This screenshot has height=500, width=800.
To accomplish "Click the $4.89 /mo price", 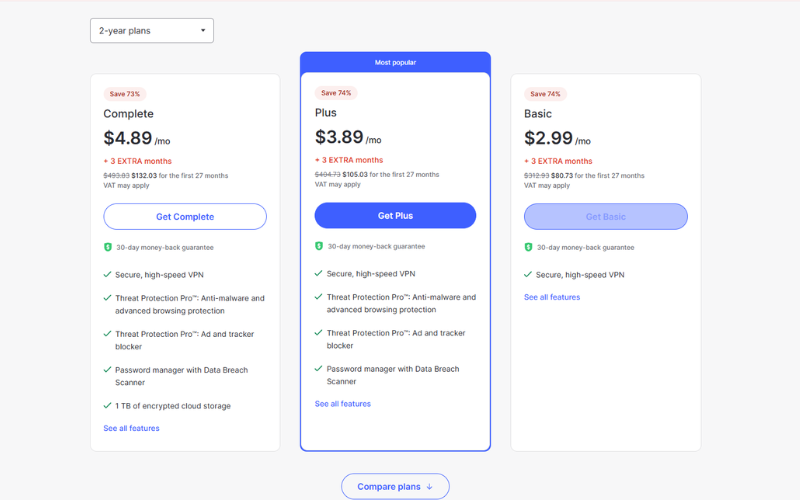I will point(137,138).
